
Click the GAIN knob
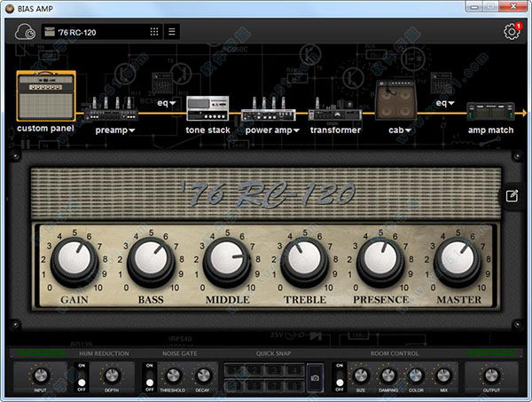(x=74, y=261)
